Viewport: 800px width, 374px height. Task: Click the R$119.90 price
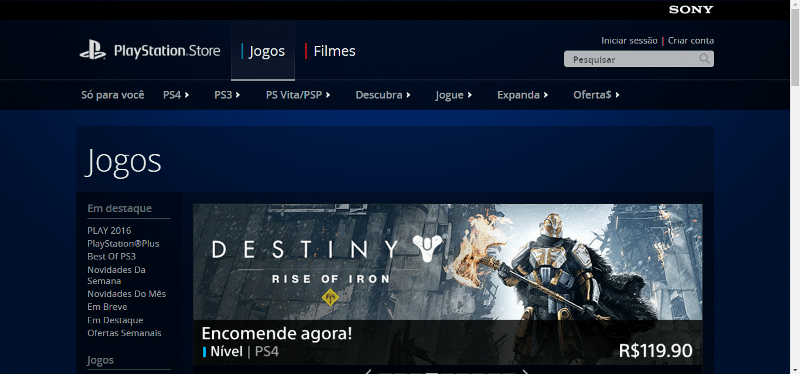[656, 351]
